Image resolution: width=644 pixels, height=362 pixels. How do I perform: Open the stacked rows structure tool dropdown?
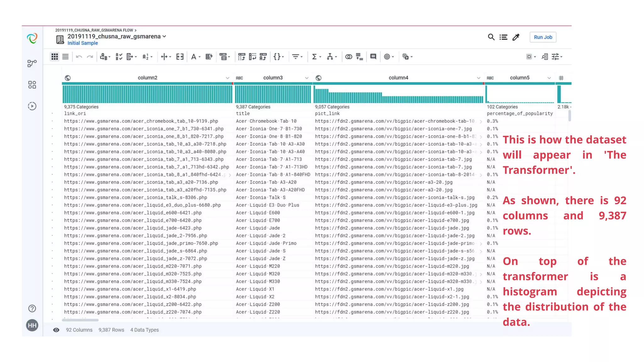(225, 57)
